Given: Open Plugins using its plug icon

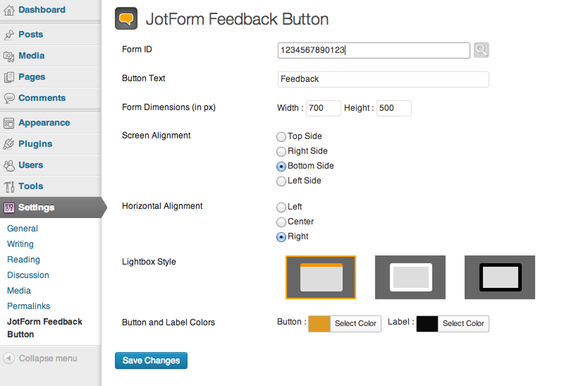Looking at the screenshot, I should tap(8, 144).
